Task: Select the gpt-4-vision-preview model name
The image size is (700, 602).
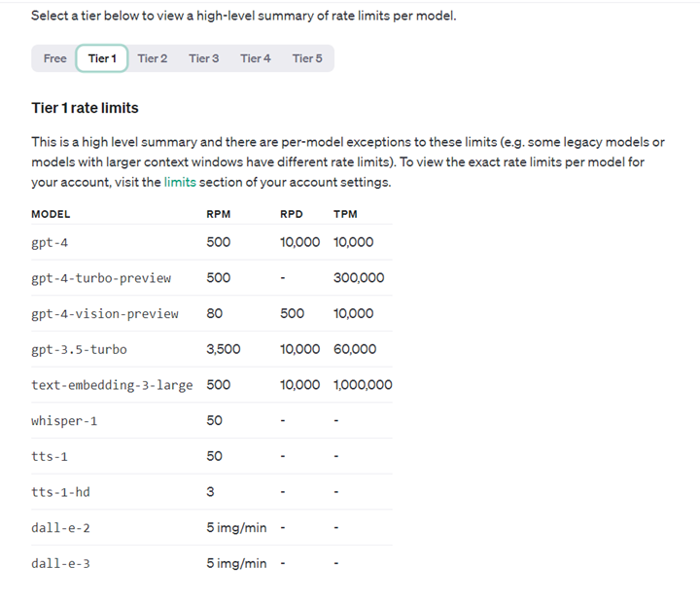Action: [105, 314]
